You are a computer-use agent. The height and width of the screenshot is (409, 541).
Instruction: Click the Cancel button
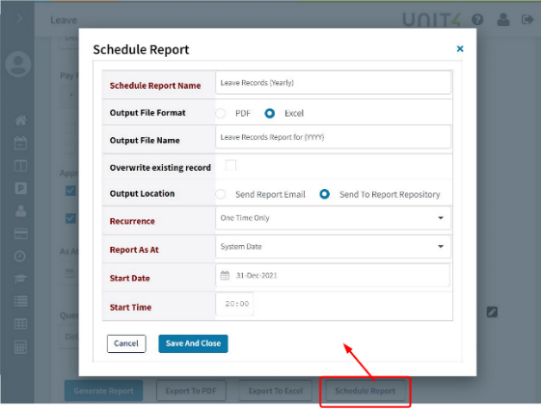point(126,343)
